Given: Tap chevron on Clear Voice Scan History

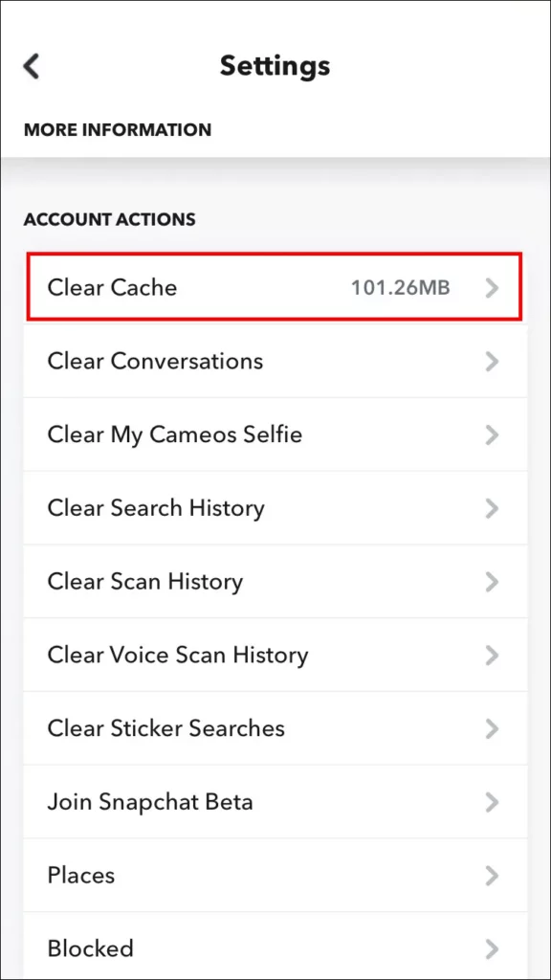Looking at the screenshot, I should point(493,655).
